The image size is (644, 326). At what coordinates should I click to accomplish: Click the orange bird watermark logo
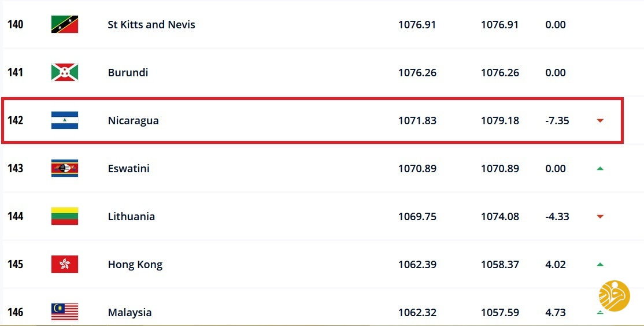click(x=615, y=295)
